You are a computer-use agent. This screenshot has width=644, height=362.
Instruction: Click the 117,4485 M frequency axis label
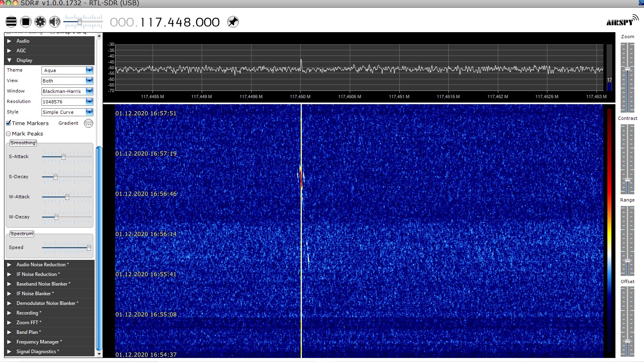153,97
